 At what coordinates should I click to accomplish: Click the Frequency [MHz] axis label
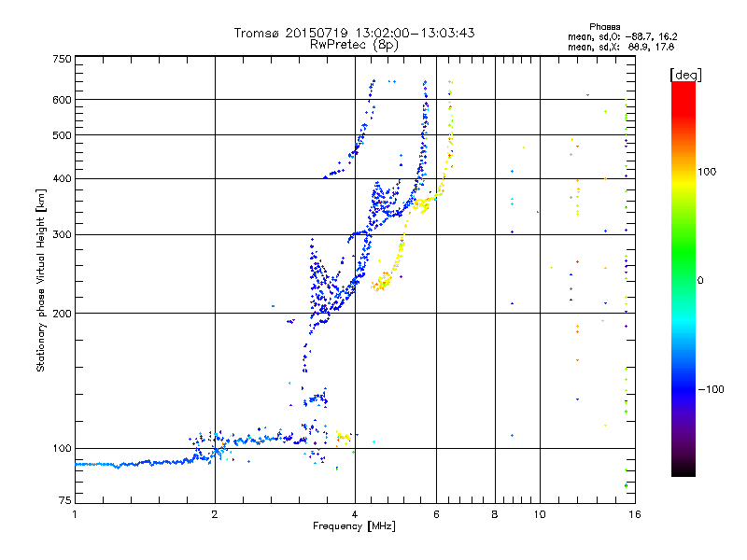pos(354,527)
